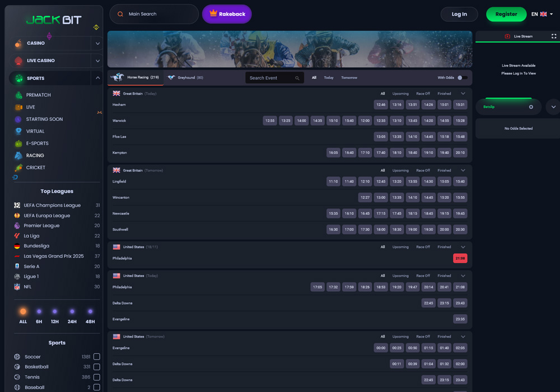Open the EN language dropdown
The image size is (560, 392).
pos(542,14)
